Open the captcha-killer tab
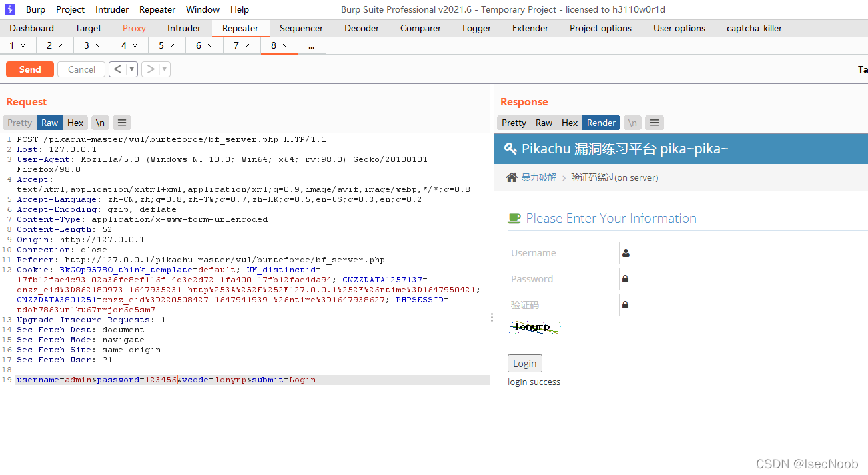Viewport: 868px width, 475px height. coord(754,28)
